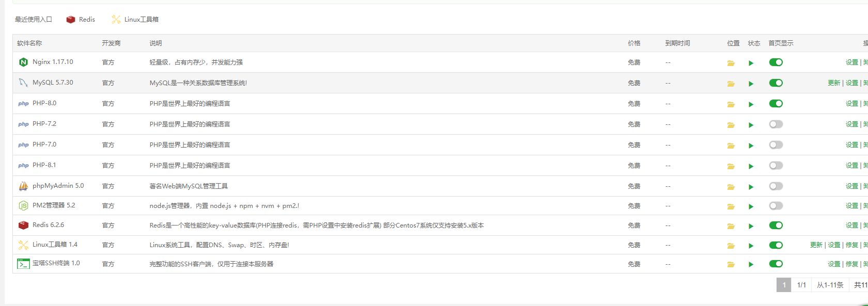Click 更新 link for MySQL 5.7.30
The image size is (868, 306).
[834, 83]
